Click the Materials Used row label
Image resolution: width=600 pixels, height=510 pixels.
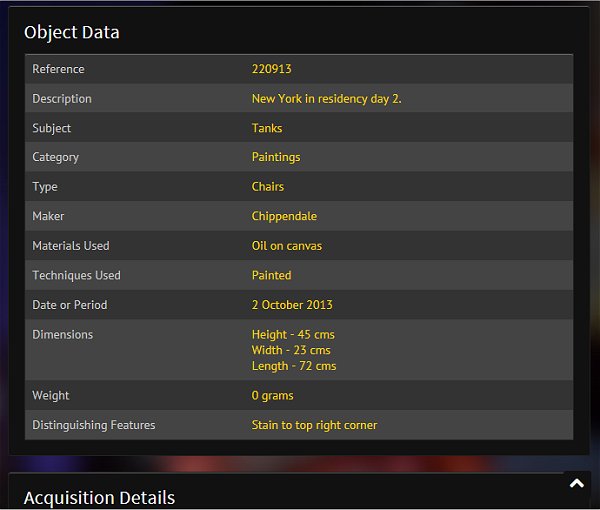(x=71, y=246)
